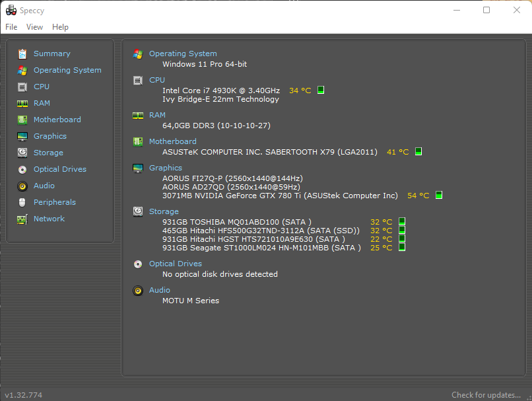Select the Motherboard icon in the sidebar

point(23,120)
